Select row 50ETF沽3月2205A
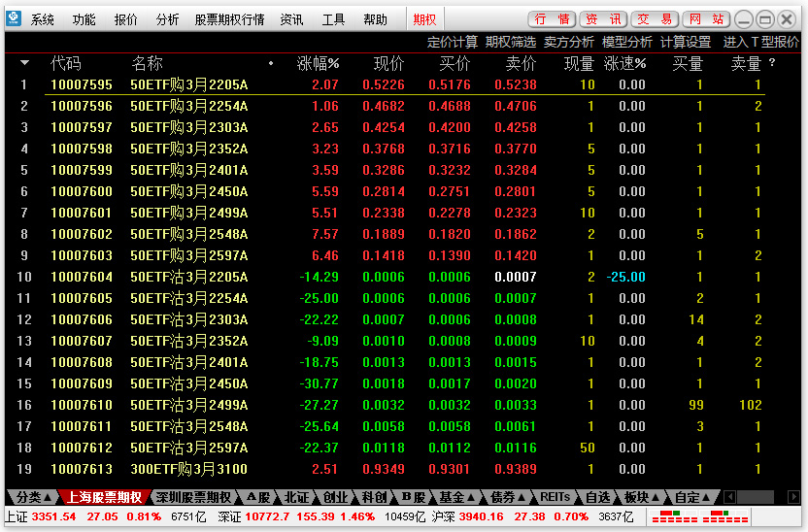This screenshot has width=808, height=532. click(405, 277)
